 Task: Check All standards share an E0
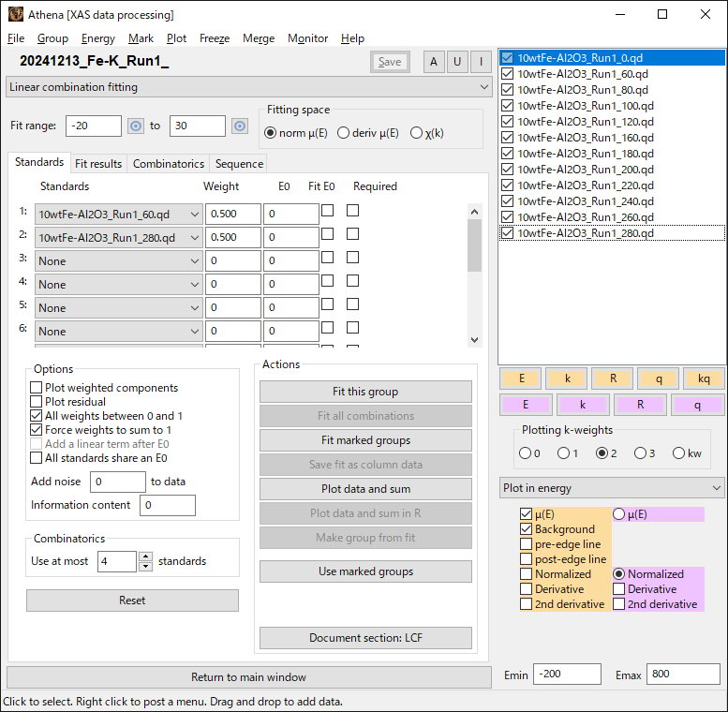tap(36, 458)
